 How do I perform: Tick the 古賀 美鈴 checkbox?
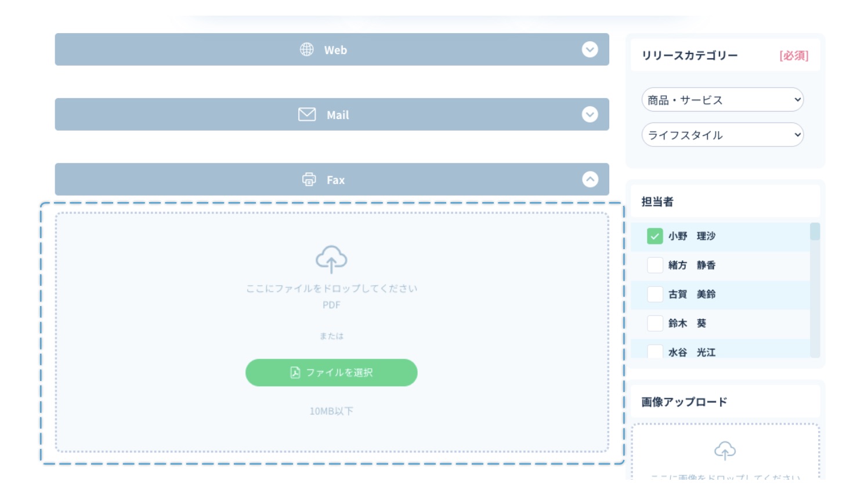(x=654, y=294)
